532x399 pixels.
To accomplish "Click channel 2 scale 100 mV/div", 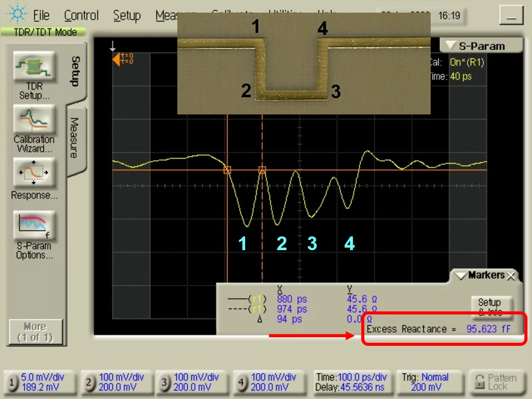I will 122,377.
